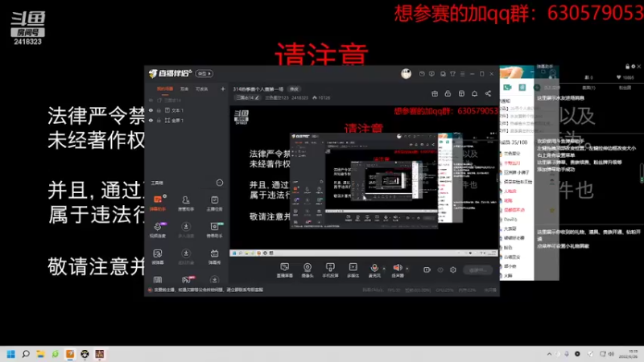Open the orange Douyu app on the taskbar
644x362 pixels.
tap(70, 354)
